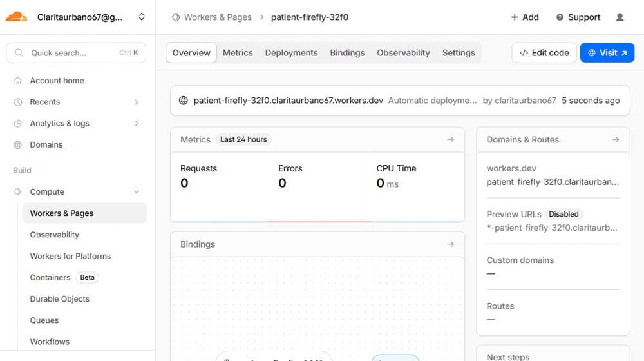644x361 pixels.
Task: Open the account switcher dropdown
Action: tap(141, 17)
